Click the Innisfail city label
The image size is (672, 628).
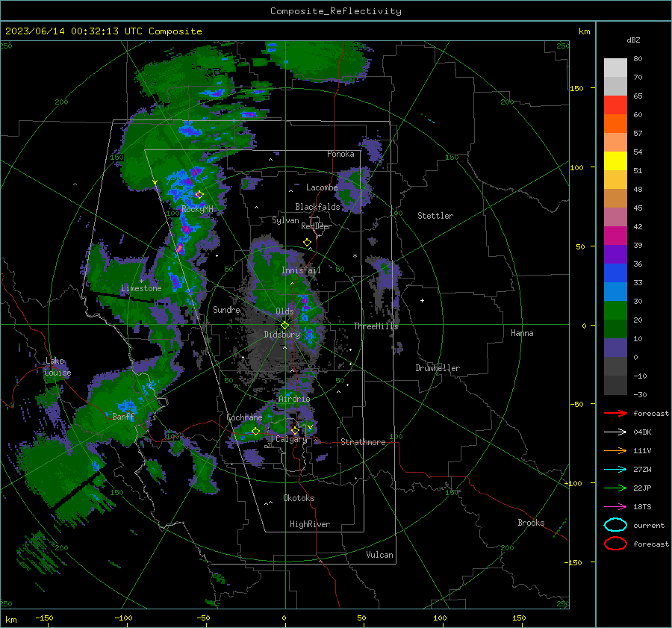coord(301,270)
